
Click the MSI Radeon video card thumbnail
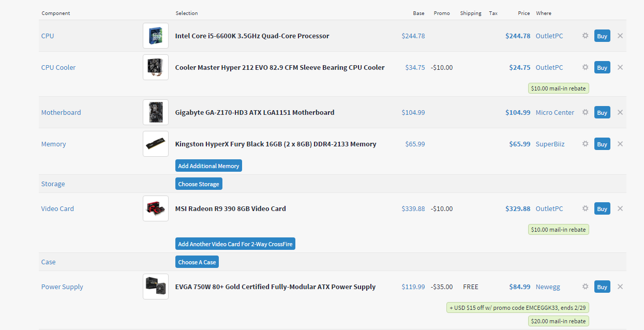coord(156,208)
